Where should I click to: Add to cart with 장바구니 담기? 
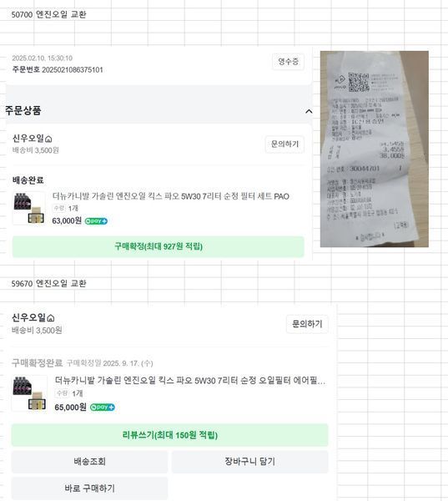(249, 462)
